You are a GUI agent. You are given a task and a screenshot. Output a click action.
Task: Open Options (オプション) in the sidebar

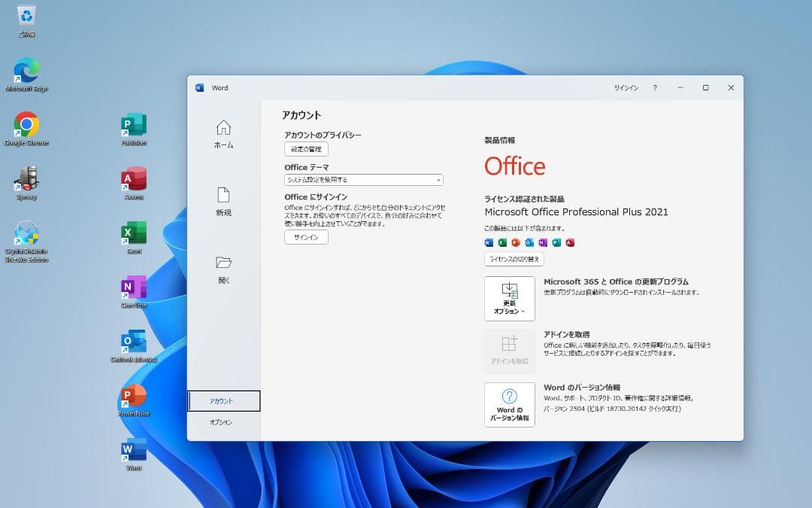[221, 422]
